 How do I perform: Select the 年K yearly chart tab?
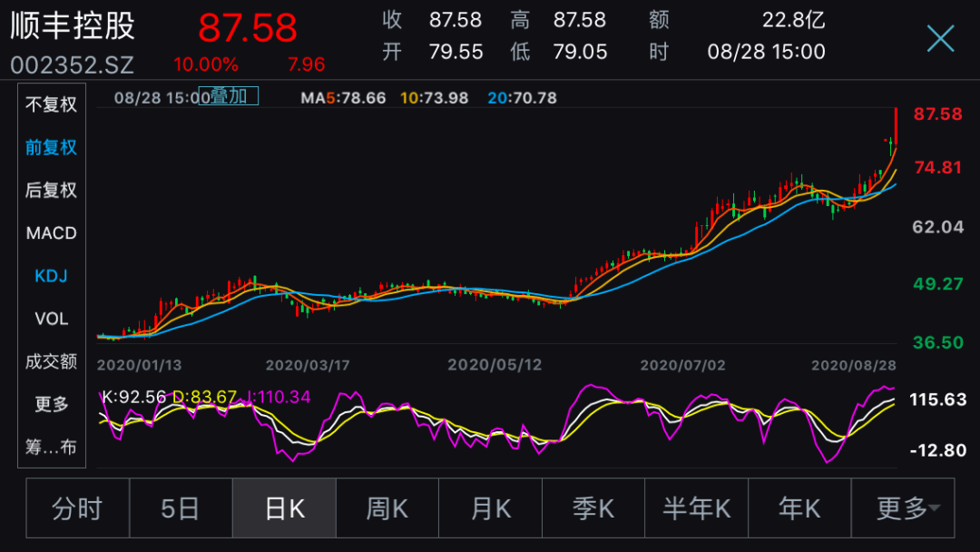799,508
